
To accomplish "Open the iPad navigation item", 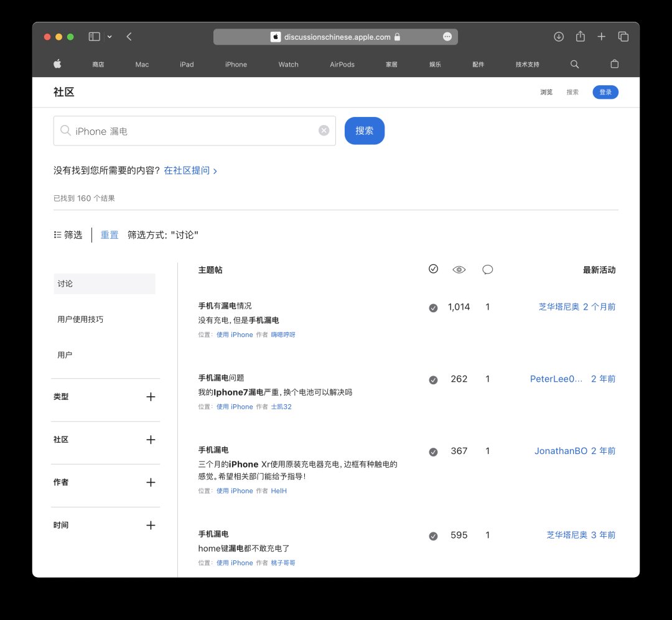I will pos(187,64).
